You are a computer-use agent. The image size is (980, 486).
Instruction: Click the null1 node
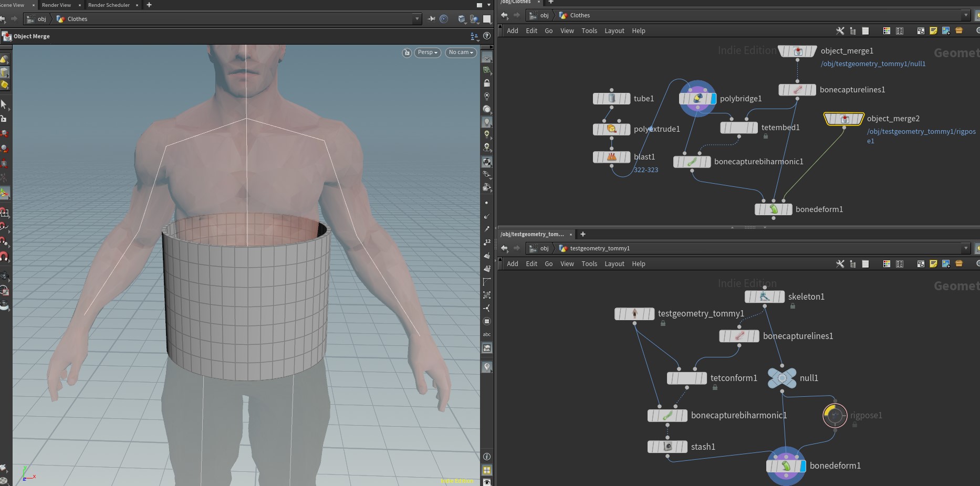point(782,378)
